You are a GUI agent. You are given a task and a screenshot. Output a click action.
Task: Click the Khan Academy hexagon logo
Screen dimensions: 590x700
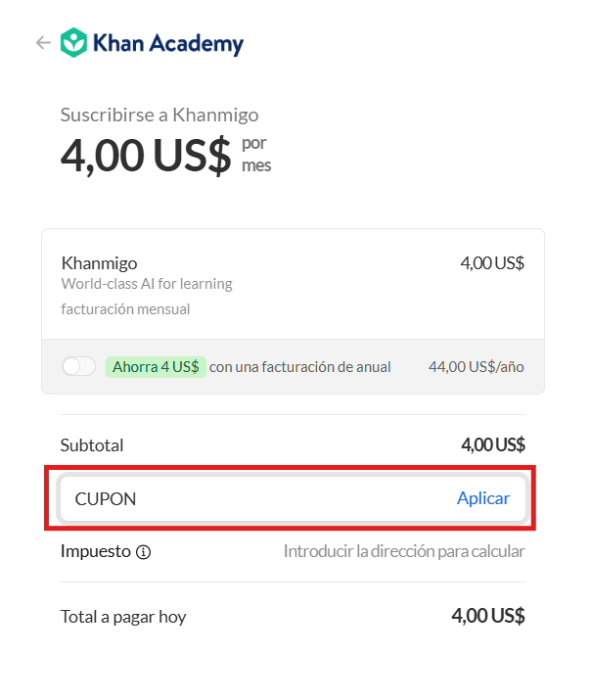73,43
